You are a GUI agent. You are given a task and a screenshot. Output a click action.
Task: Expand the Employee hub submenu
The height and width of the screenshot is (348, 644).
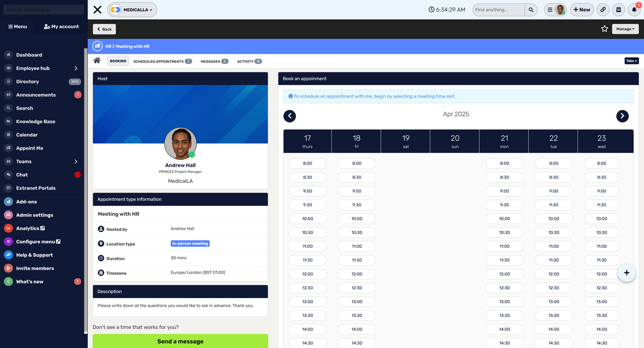click(76, 68)
